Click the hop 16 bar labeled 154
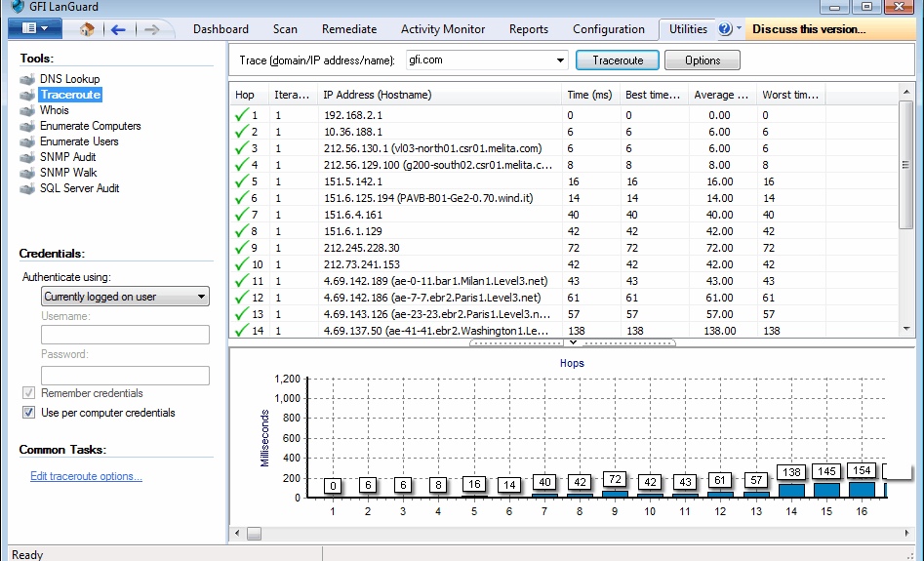 (x=862, y=490)
